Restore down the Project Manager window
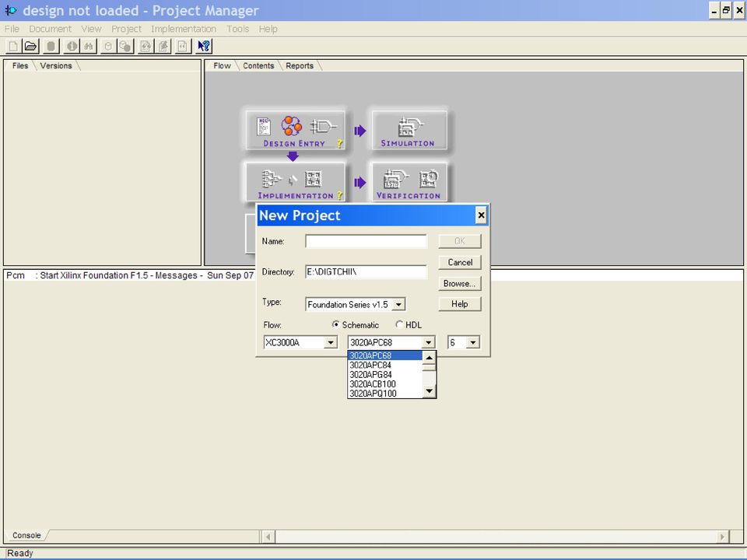This screenshot has height=560, width=747. pos(726,10)
